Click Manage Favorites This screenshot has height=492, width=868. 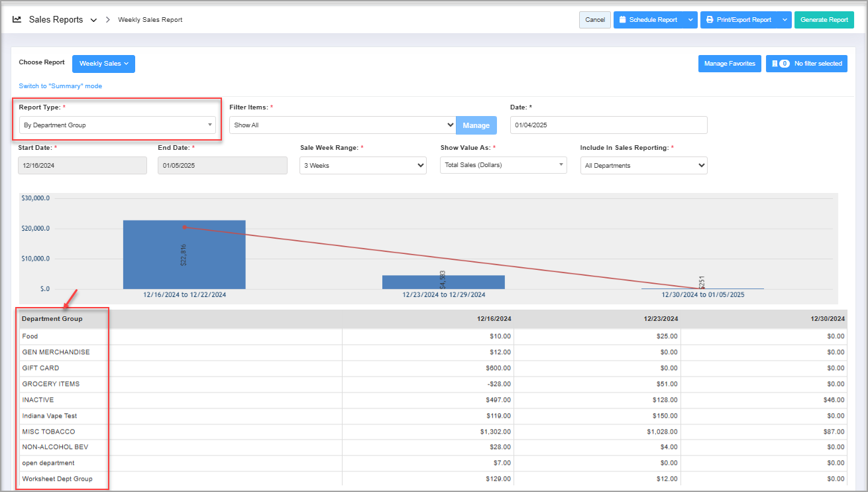[730, 64]
